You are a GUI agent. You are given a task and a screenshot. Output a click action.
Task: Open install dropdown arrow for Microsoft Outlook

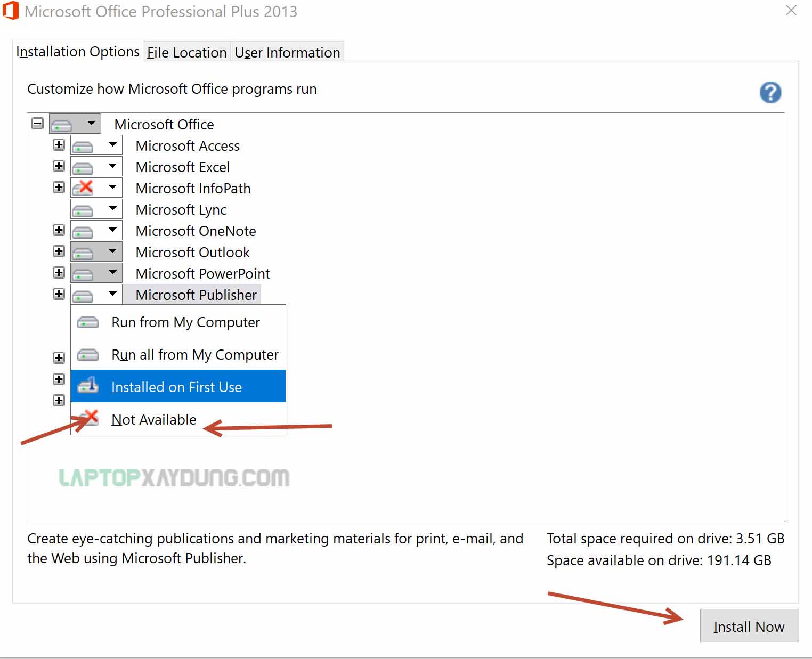click(112, 251)
